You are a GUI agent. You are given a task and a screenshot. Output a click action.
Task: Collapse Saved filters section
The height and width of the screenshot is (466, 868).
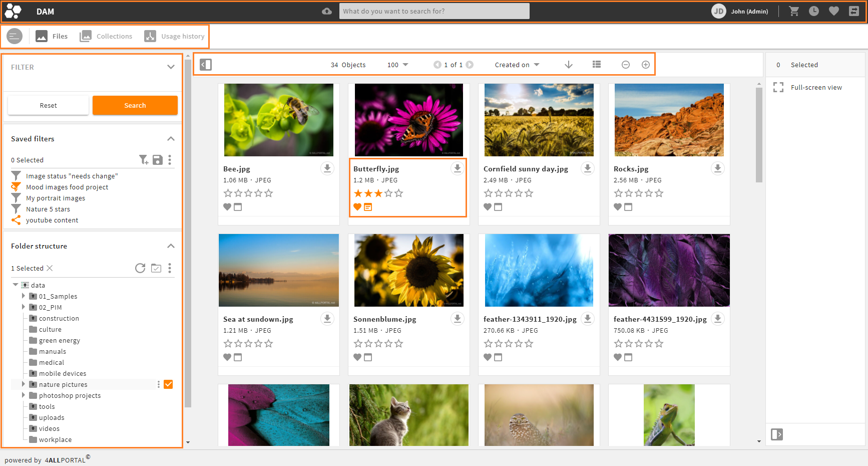[x=171, y=139]
